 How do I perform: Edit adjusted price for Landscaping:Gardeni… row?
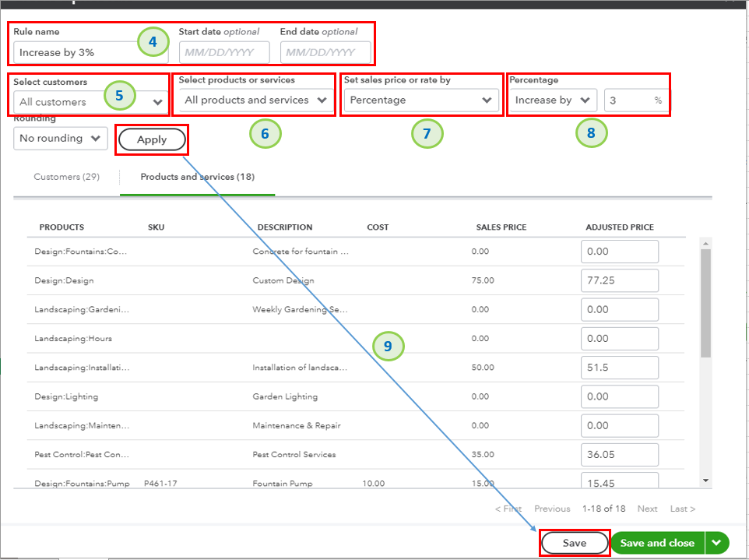coord(620,310)
